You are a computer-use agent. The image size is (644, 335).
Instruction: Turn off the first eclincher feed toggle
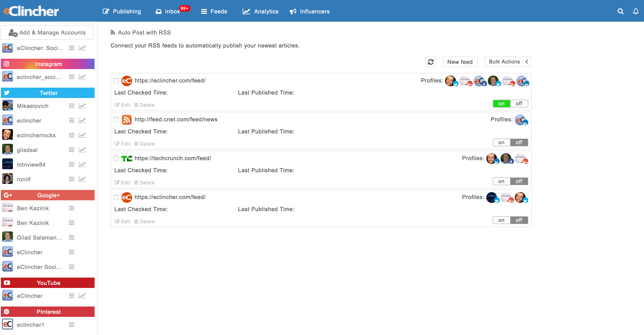click(x=519, y=104)
